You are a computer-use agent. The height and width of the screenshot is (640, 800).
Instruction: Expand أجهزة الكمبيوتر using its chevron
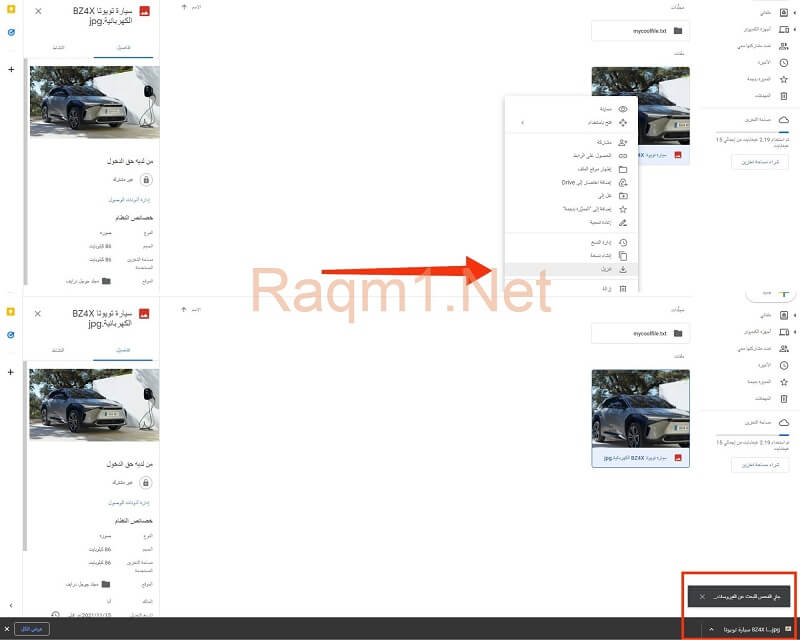(x=794, y=30)
